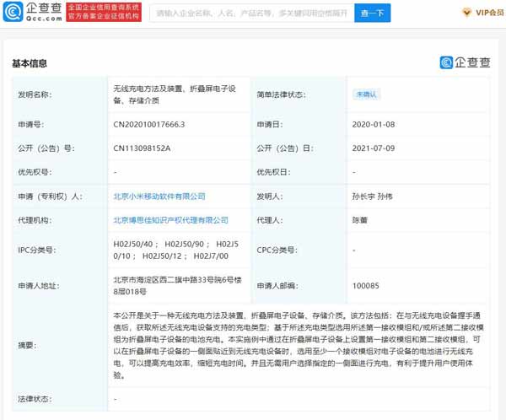Click the 优先权号 label
This screenshot has height=420, width=506.
pyautogui.click(x=35, y=172)
